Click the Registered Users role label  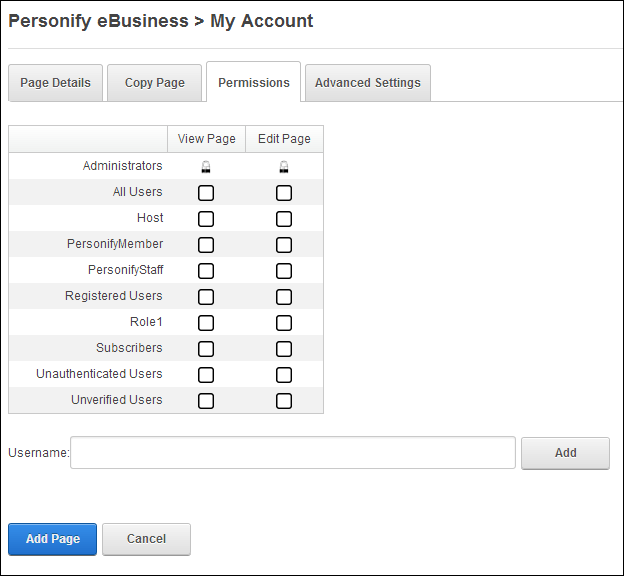coord(113,296)
